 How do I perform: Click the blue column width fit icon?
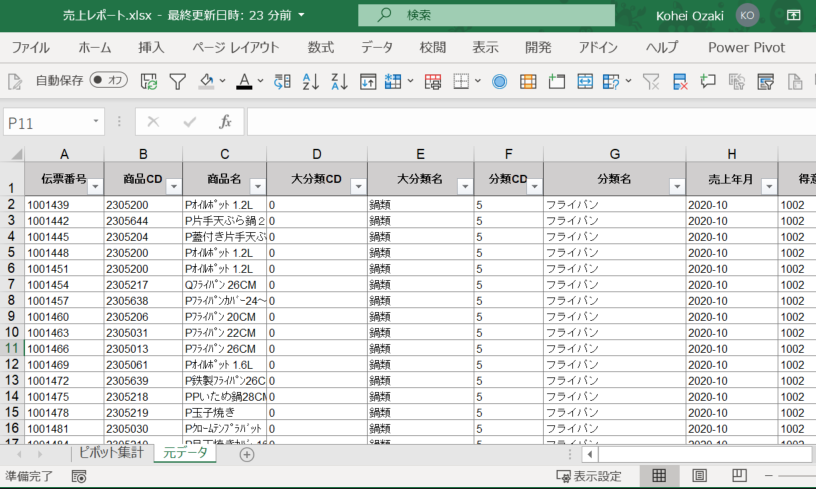pyautogui.click(x=585, y=81)
